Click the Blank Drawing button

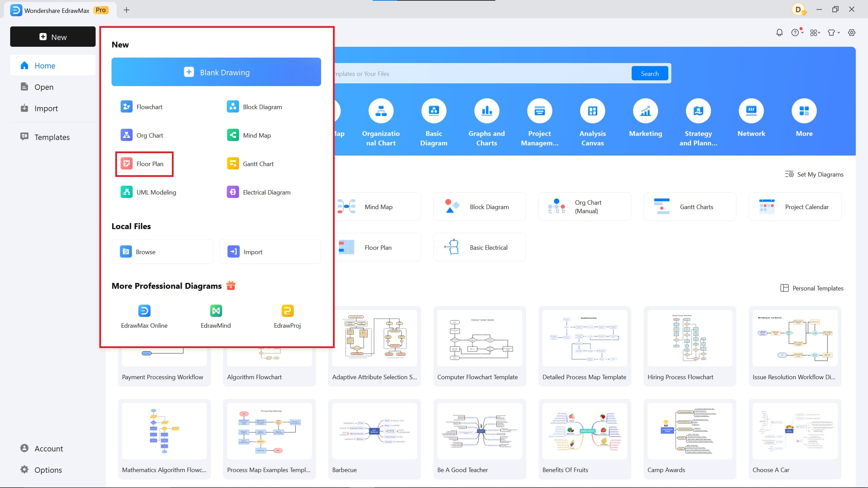click(216, 72)
